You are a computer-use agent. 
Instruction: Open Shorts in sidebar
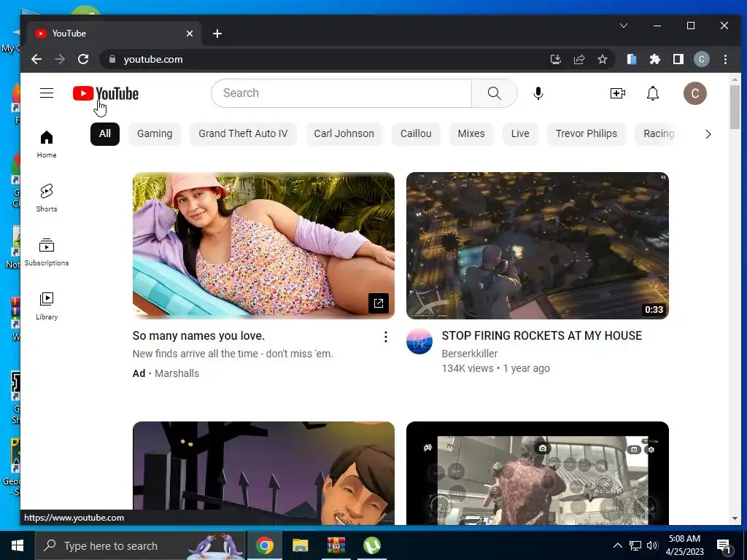click(x=47, y=198)
